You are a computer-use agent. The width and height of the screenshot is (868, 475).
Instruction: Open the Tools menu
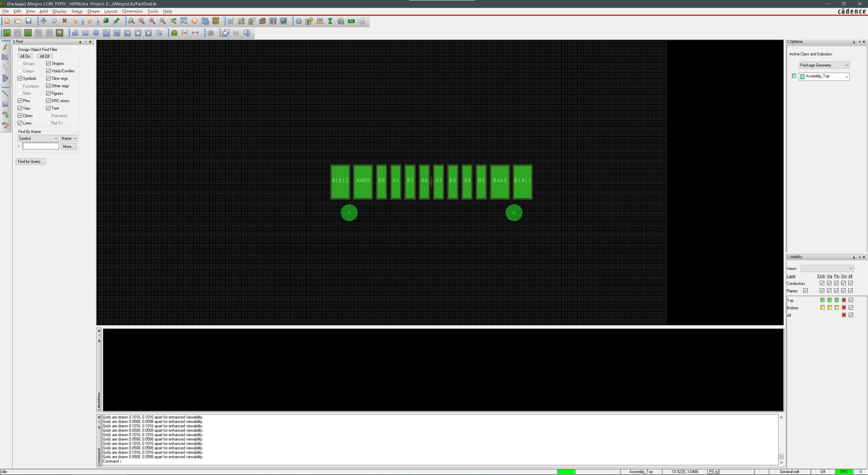(x=153, y=11)
